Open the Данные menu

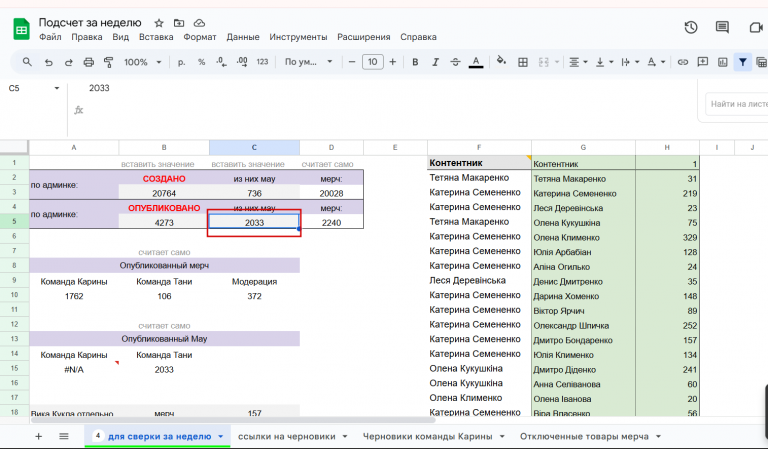[x=243, y=37]
